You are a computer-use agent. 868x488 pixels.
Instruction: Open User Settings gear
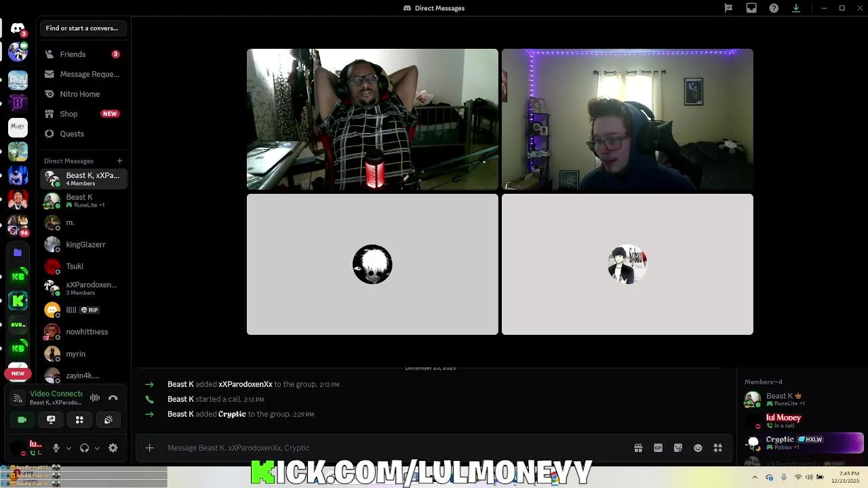pos(113,448)
